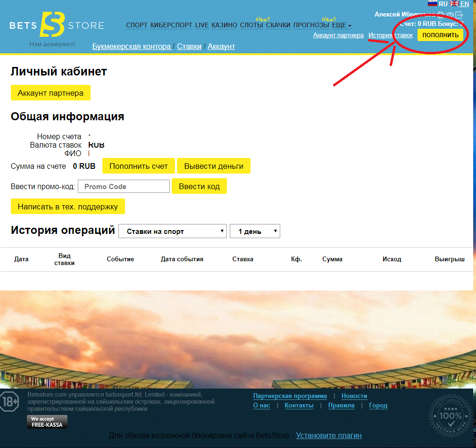Screen dimensions: 476x448
Task: Click Установите плагин link
Action: point(329,435)
